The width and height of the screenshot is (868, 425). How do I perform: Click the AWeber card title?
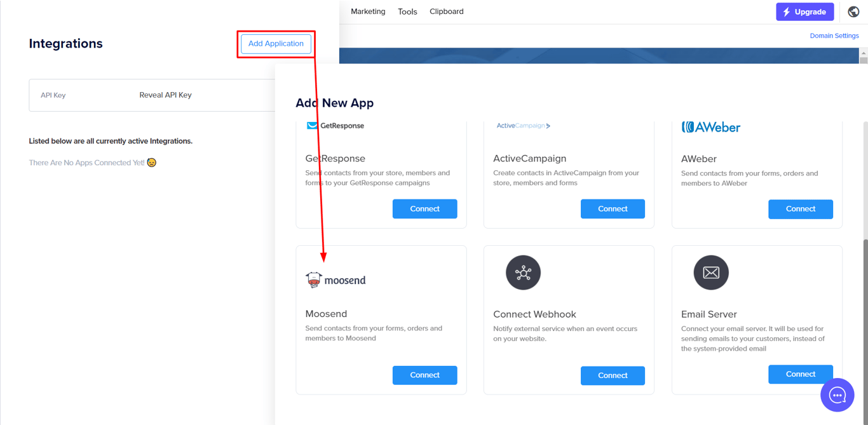click(699, 159)
